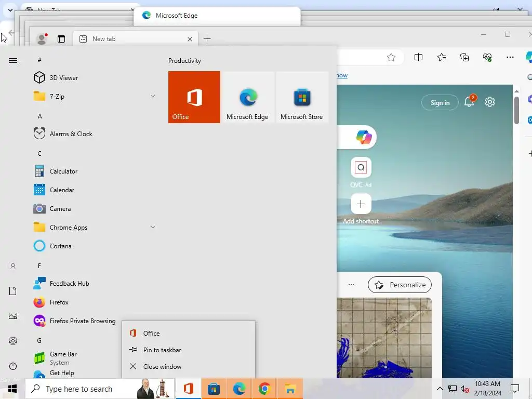Image resolution: width=532 pixels, height=399 pixels.
Task: Close the New tab tab in Edge
Action: point(190,39)
